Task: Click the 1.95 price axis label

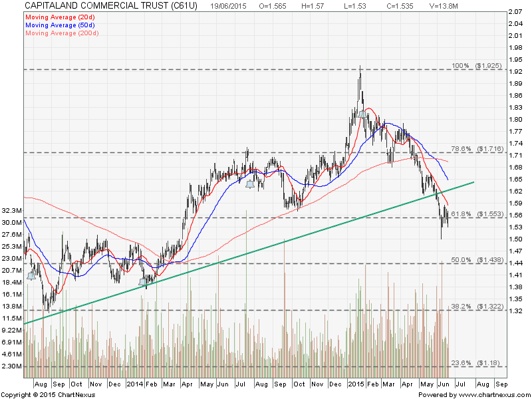Action: pyautogui.click(x=515, y=60)
